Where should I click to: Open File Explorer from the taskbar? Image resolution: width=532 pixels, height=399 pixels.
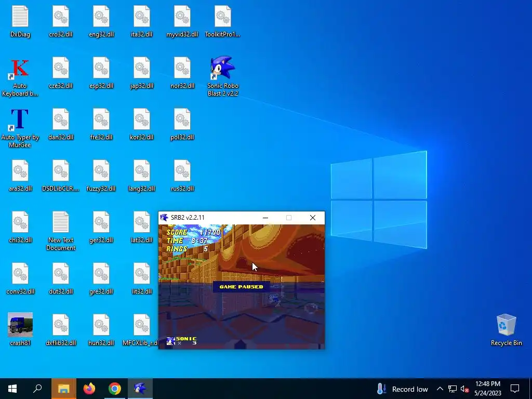pyautogui.click(x=63, y=389)
